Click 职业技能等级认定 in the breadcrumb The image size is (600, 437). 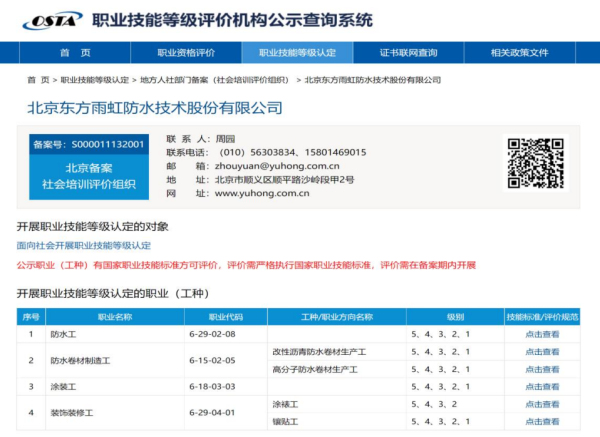tap(95, 79)
